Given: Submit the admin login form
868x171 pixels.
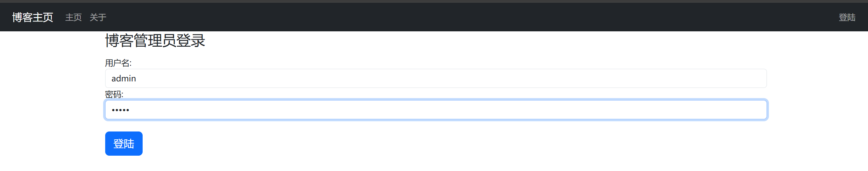Looking at the screenshot, I should point(124,144).
